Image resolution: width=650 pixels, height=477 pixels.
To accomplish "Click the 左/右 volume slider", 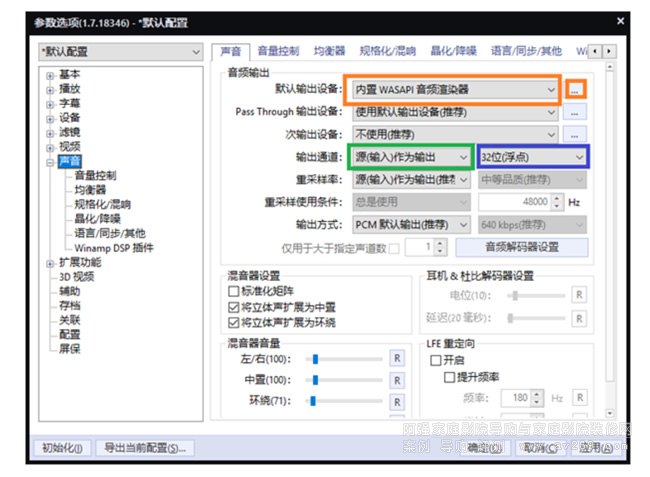I will (341, 358).
